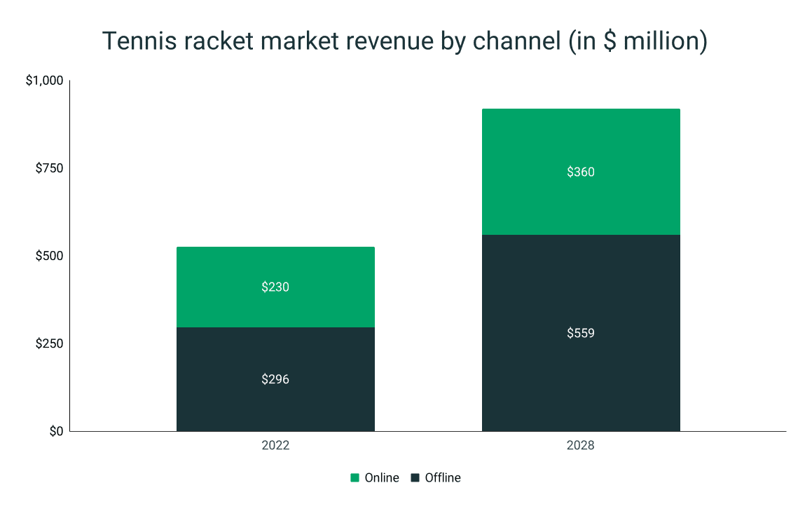Select the 2028 axis label

pyautogui.click(x=580, y=444)
